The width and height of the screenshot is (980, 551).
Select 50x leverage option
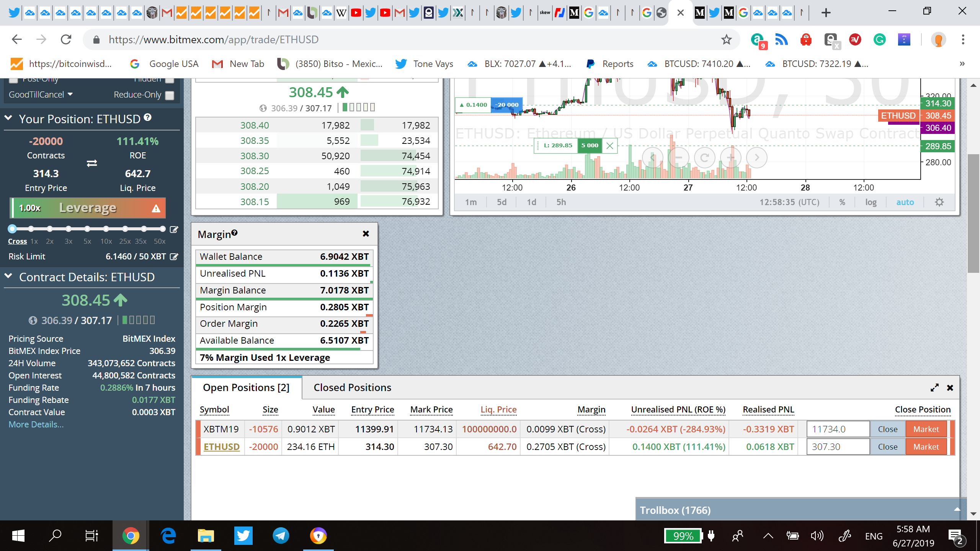click(160, 241)
